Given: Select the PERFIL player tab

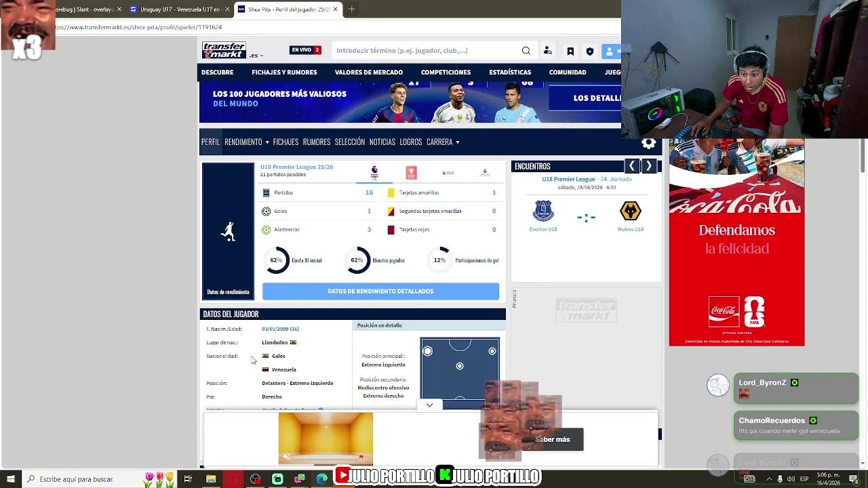Looking at the screenshot, I should click(x=210, y=142).
